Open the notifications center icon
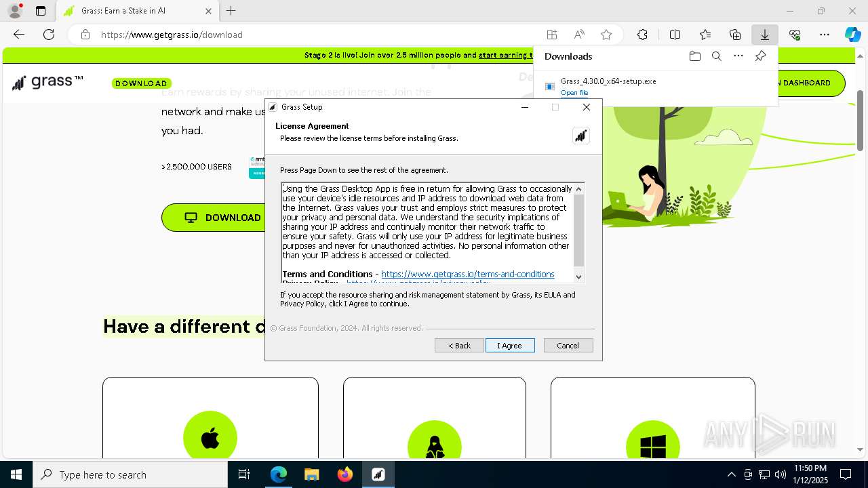The height and width of the screenshot is (488, 868). pyautogui.click(x=846, y=474)
